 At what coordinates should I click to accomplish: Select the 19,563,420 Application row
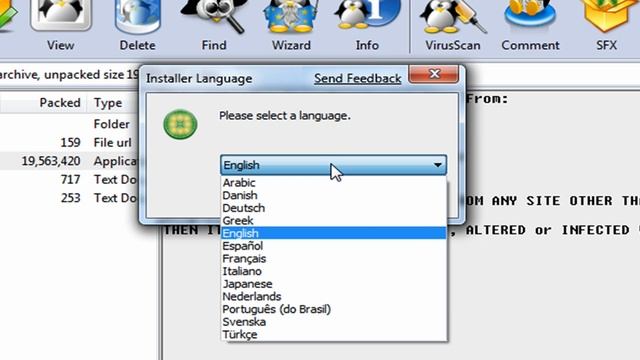pos(69,161)
